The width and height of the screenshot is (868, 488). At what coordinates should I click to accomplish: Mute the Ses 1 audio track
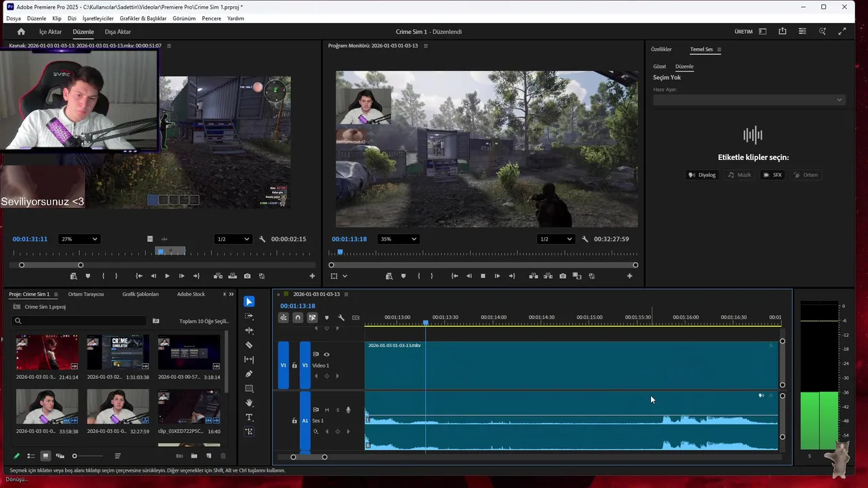click(327, 409)
